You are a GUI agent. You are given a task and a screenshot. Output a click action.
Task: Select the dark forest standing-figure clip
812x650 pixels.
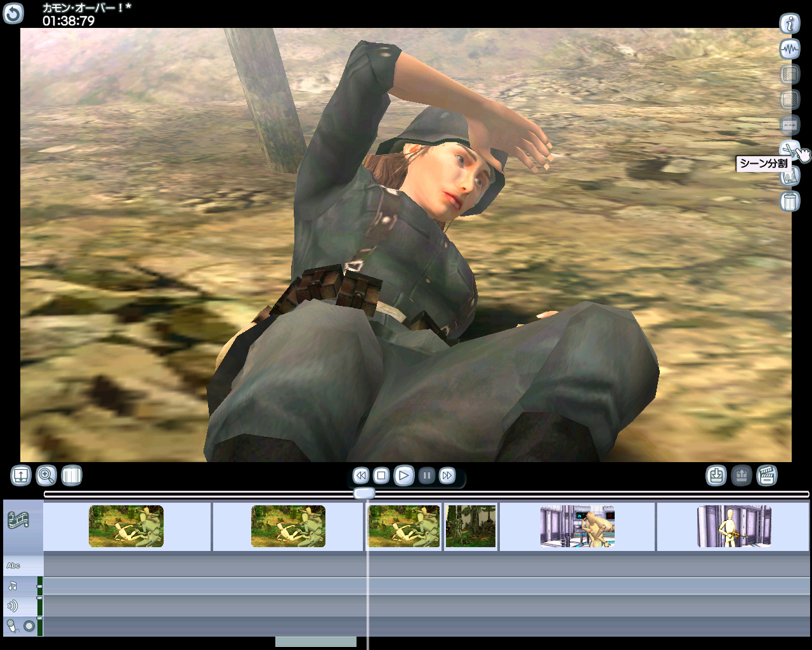471,526
